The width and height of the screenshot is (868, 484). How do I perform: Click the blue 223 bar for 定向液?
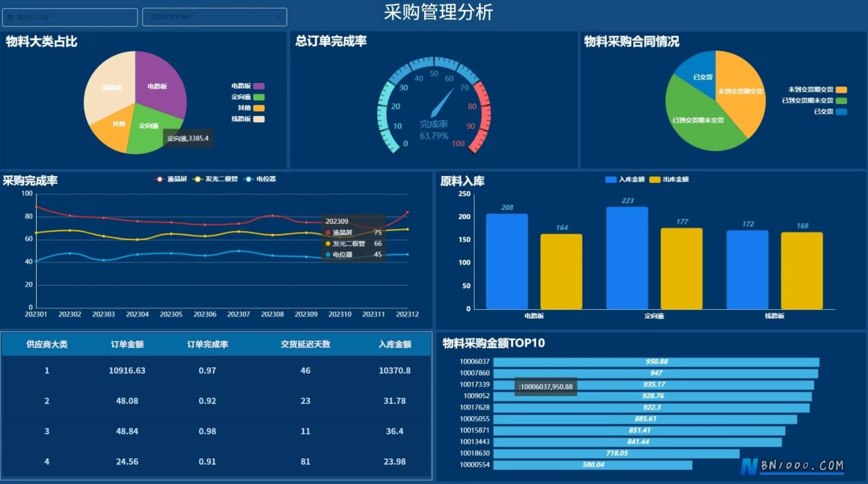pos(627,258)
